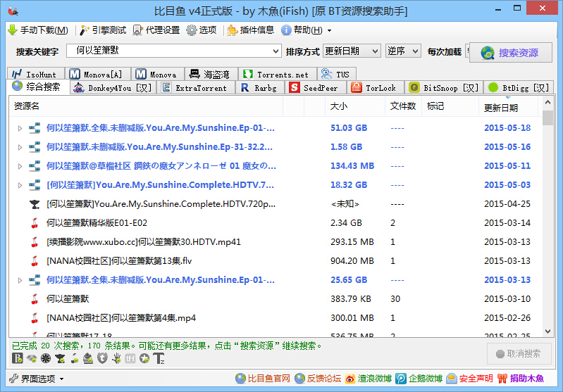Switch to the Rarbg tab
The width and height of the screenshot is (563, 392).
coord(260,88)
